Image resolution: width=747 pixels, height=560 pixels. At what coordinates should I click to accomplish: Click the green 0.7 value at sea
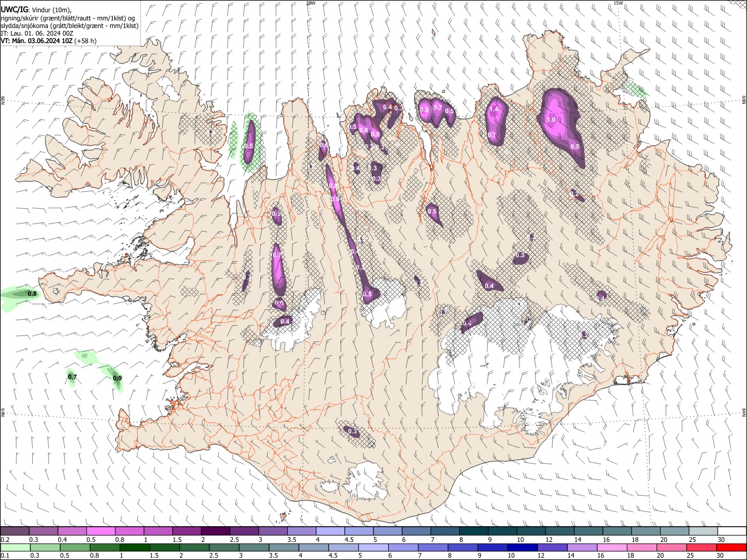click(72, 377)
